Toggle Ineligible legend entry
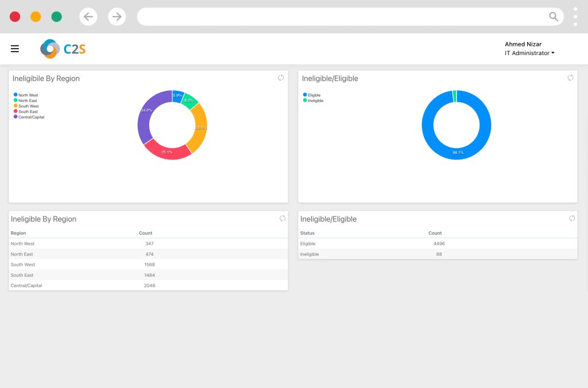Screen dimensions: 588x388 (315, 100)
